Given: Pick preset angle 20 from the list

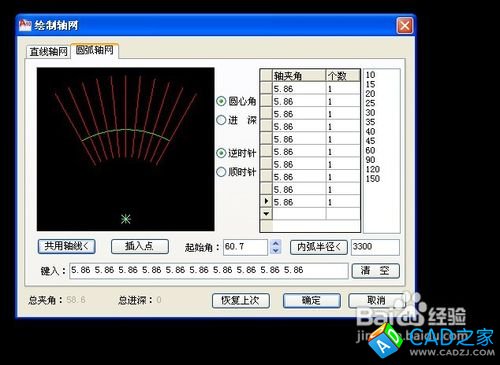Looking at the screenshot, I should (x=370, y=94).
